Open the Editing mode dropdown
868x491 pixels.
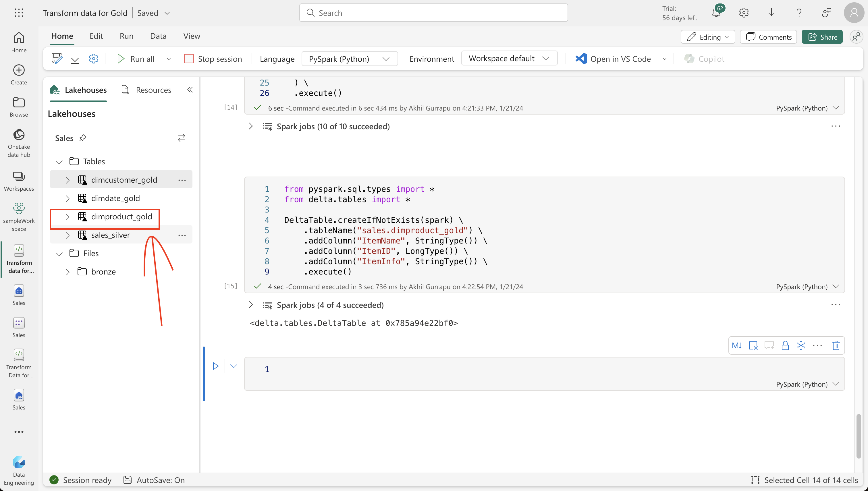click(x=707, y=37)
